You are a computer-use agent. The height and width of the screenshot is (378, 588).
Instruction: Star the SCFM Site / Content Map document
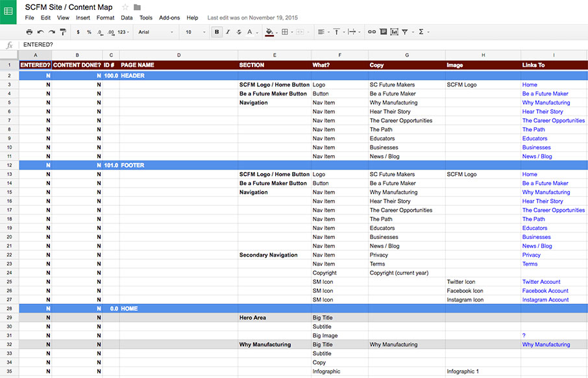click(125, 7)
